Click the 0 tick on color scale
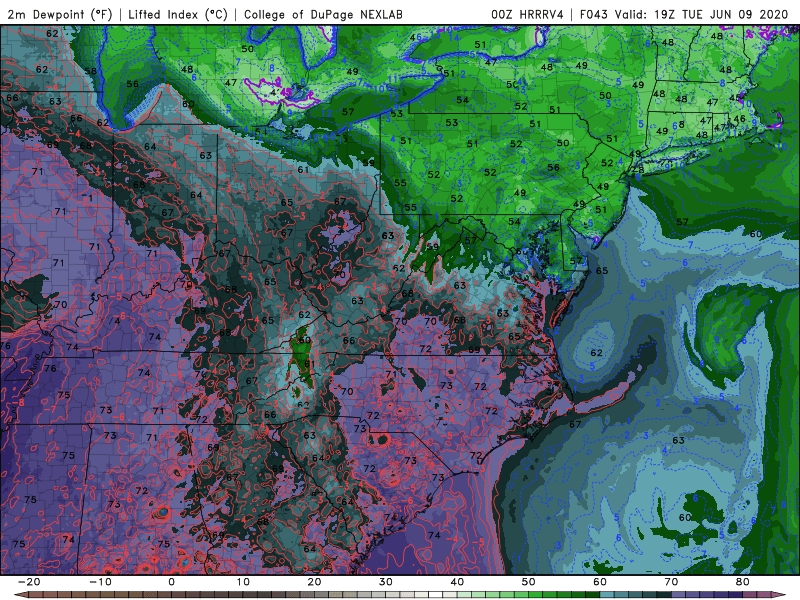 (171, 582)
